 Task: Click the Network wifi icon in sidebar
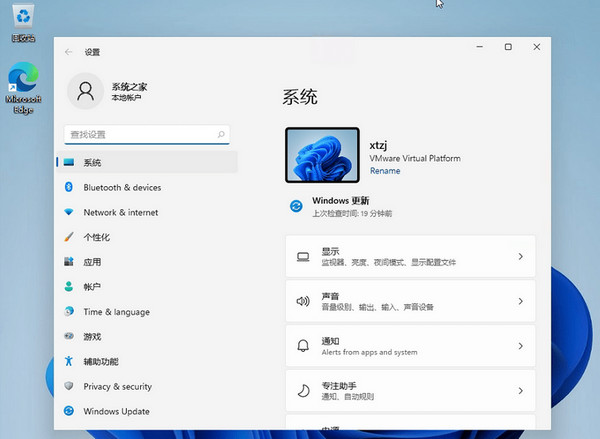click(69, 212)
